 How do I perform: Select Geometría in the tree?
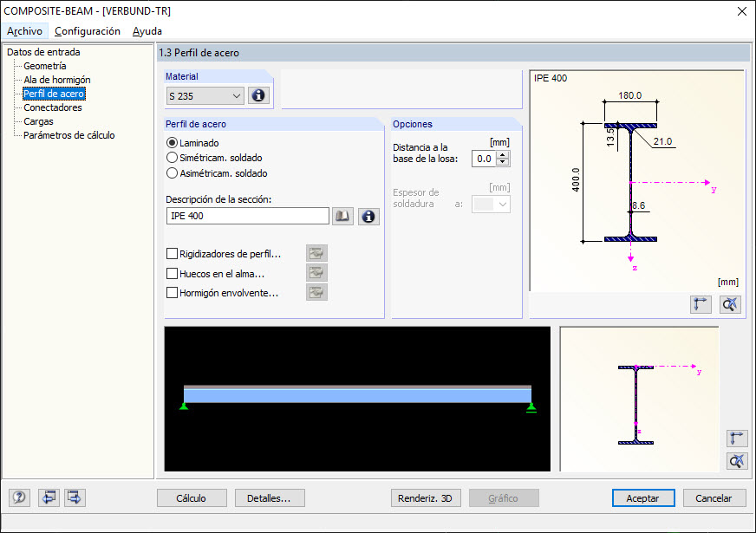45,66
